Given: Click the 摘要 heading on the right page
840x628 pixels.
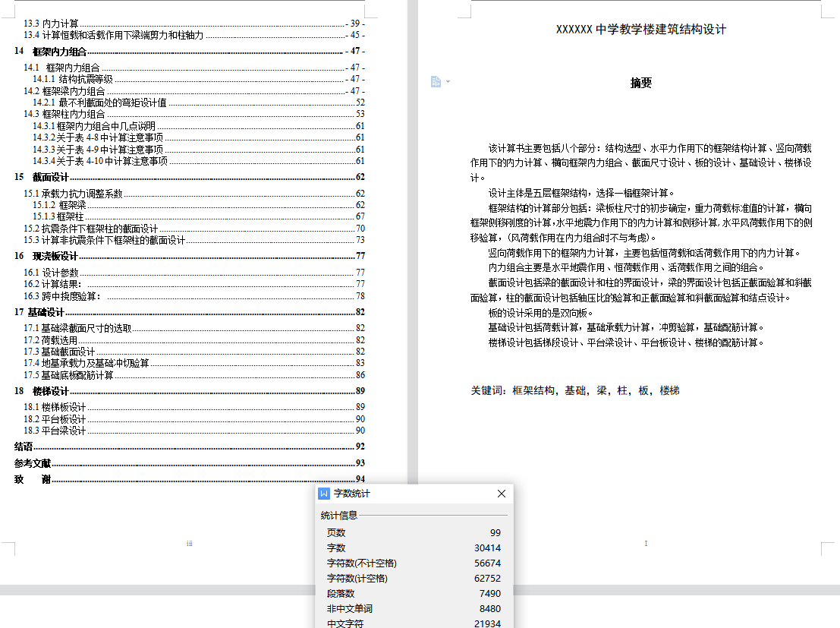Looking at the screenshot, I should click(x=641, y=84).
